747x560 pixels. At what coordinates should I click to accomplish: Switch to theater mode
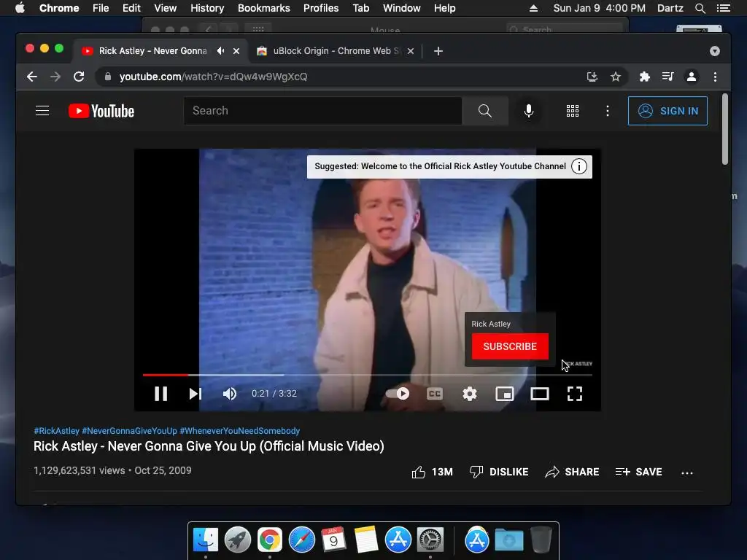coord(540,394)
